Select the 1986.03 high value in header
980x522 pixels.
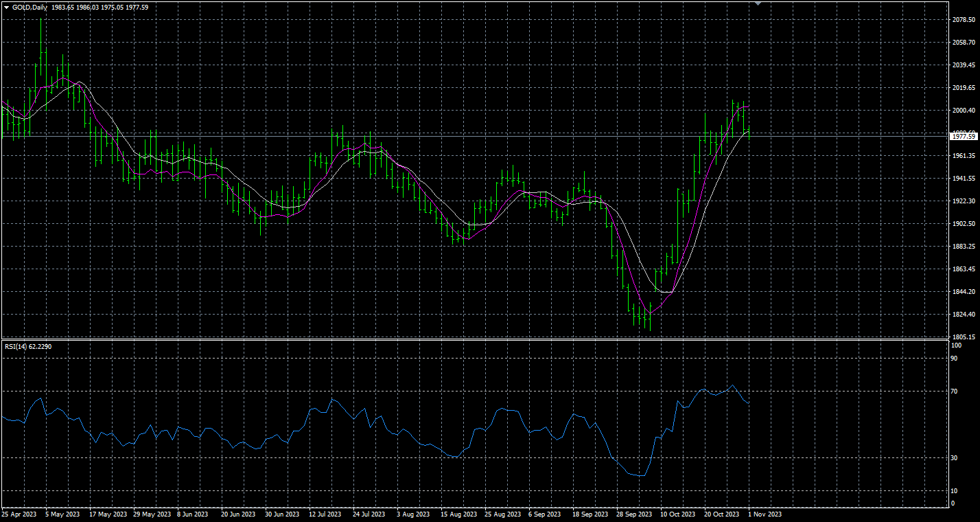click(88, 8)
